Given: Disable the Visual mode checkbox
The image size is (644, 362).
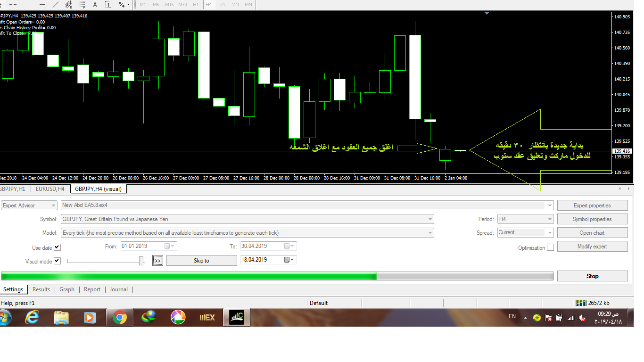Looking at the screenshot, I should (58, 261).
